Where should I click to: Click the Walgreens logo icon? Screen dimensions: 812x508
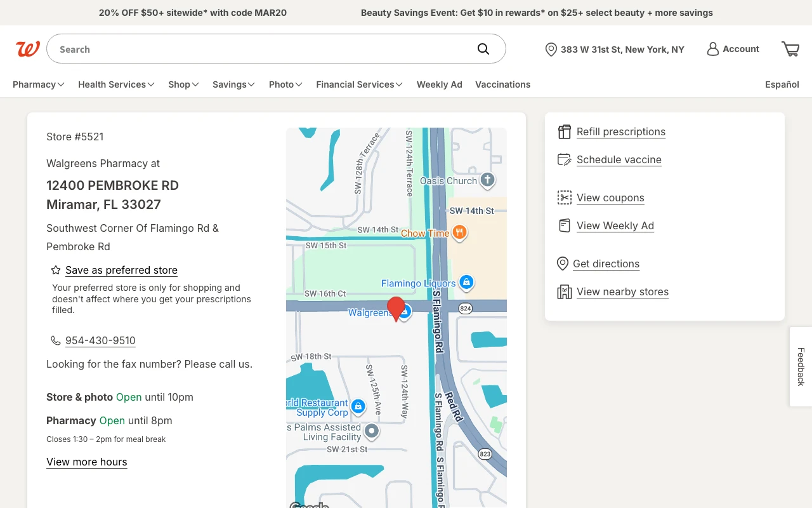[x=28, y=49]
